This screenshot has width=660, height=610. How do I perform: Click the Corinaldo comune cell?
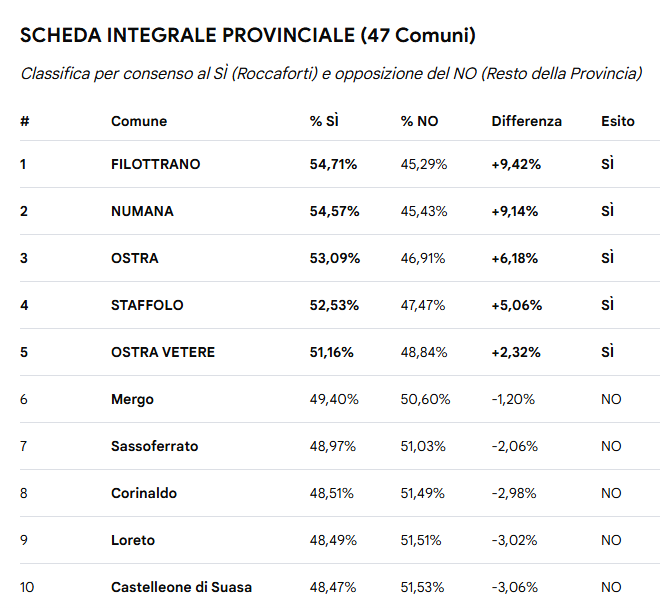click(x=143, y=493)
